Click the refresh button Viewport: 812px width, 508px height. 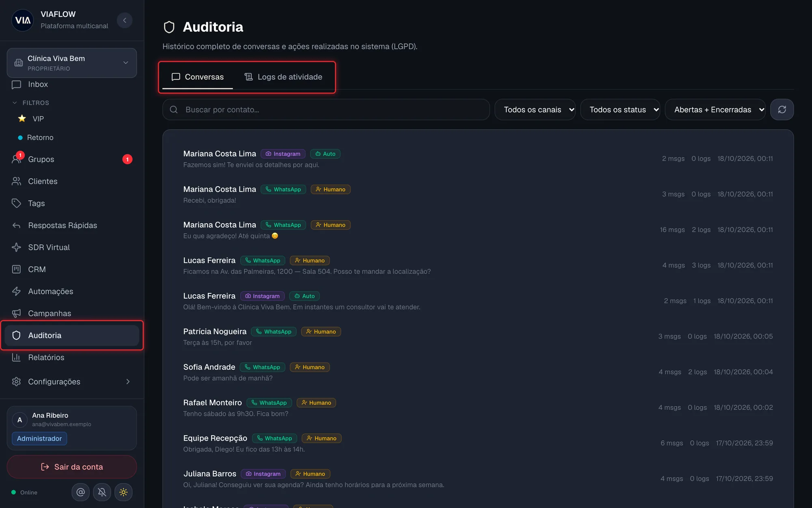tap(782, 110)
